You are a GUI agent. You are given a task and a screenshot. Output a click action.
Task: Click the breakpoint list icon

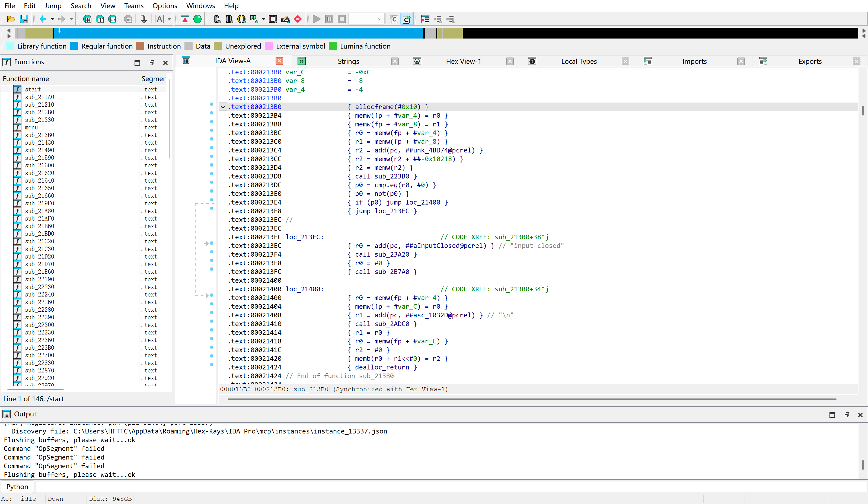(x=425, y=19)
